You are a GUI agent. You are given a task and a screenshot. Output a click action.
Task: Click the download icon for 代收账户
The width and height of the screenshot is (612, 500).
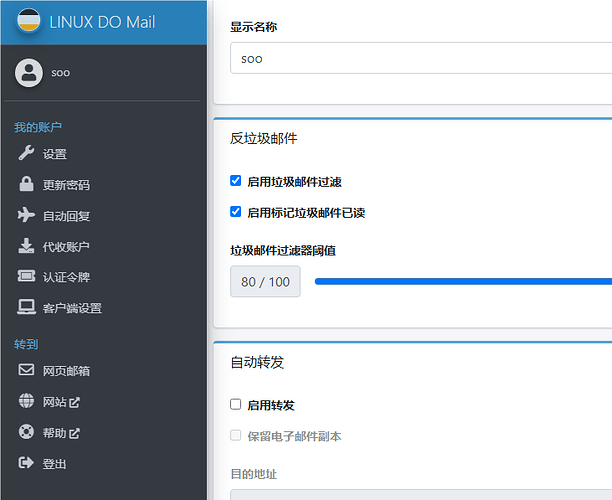[26, 246]
